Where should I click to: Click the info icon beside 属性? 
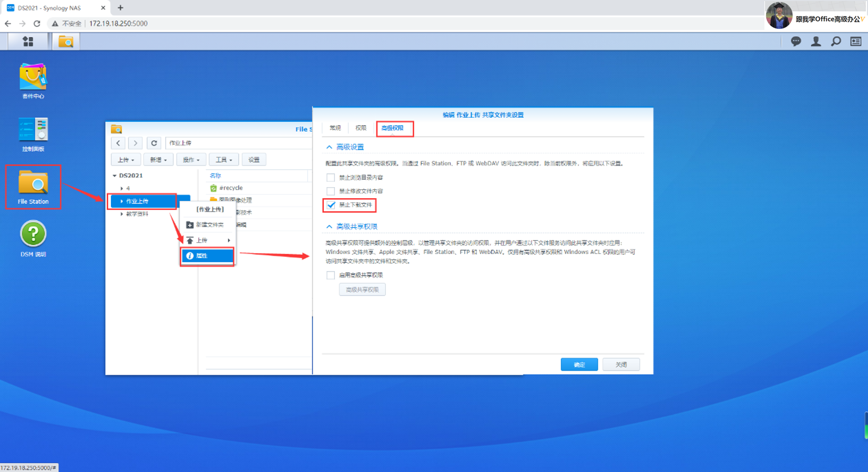pos(190,255)
